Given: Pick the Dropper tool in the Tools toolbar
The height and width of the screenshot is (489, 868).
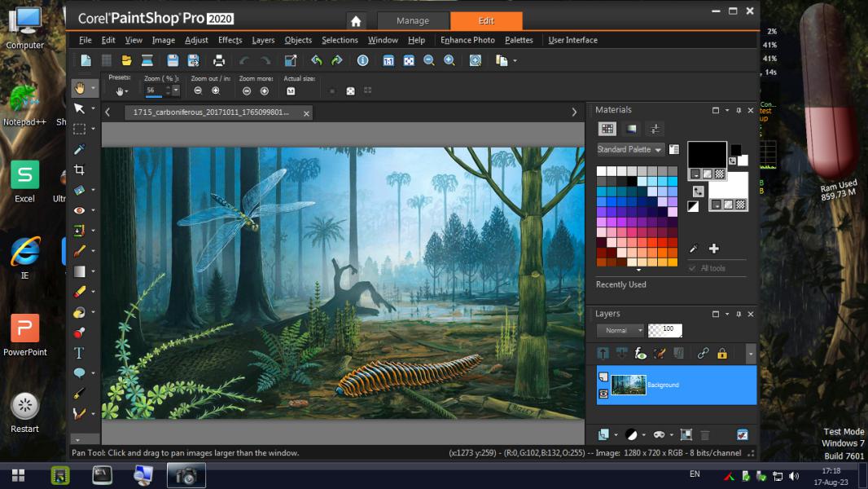Looking at the screenshot, I should point(80,149).
